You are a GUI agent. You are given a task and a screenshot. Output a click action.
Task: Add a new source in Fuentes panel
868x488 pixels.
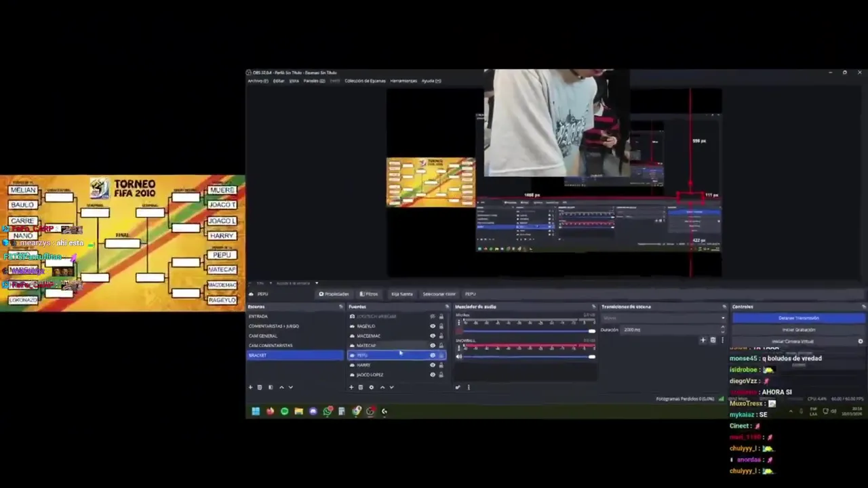[x=351, y=387]
